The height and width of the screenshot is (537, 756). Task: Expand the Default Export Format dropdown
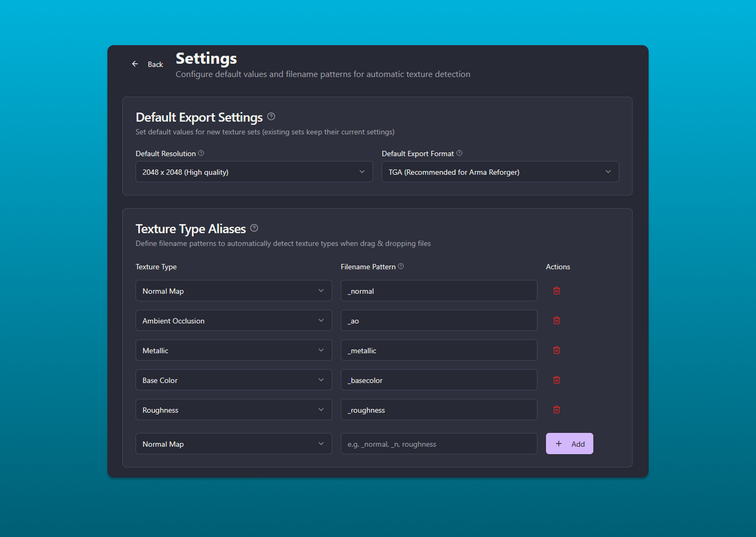[x=500, y=172]
